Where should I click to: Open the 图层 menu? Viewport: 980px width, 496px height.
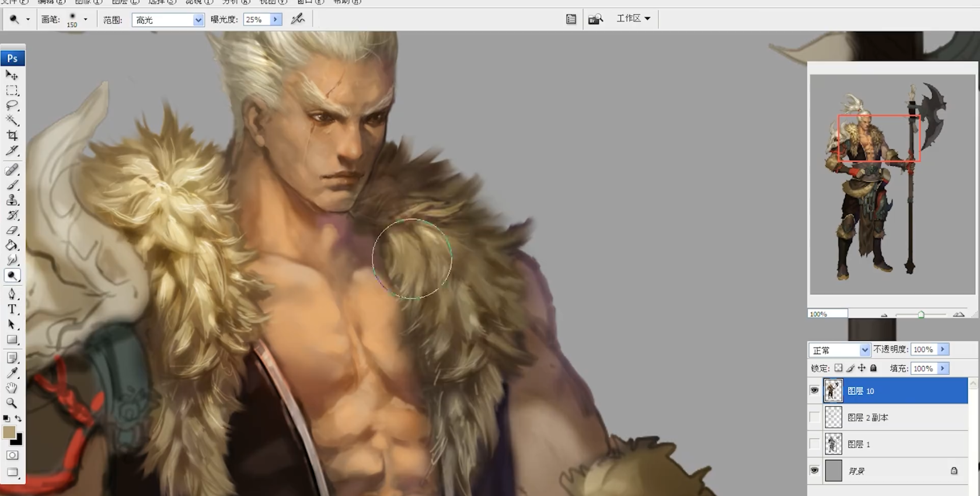(x=125, y=2)
